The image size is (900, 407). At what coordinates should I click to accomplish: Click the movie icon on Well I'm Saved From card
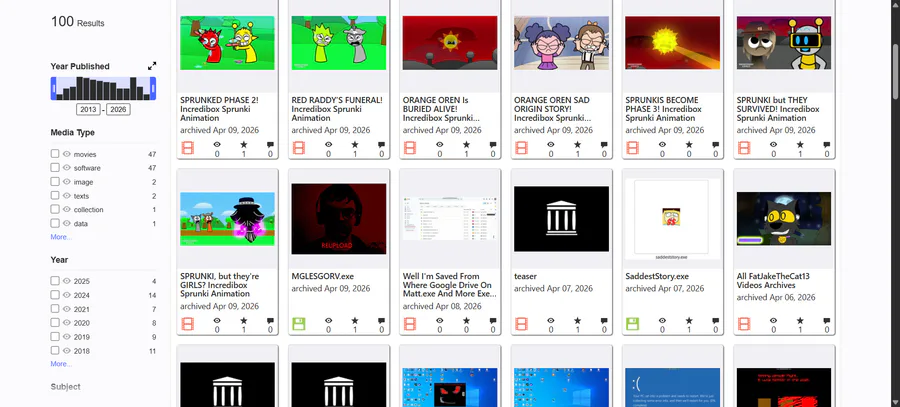click(410, 324)
